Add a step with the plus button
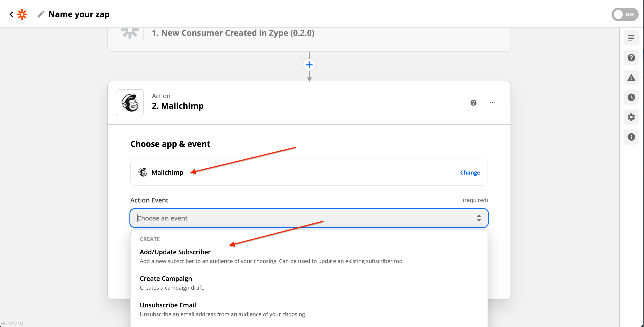Viewport: 644px width, 327px height. click(309, 65)
